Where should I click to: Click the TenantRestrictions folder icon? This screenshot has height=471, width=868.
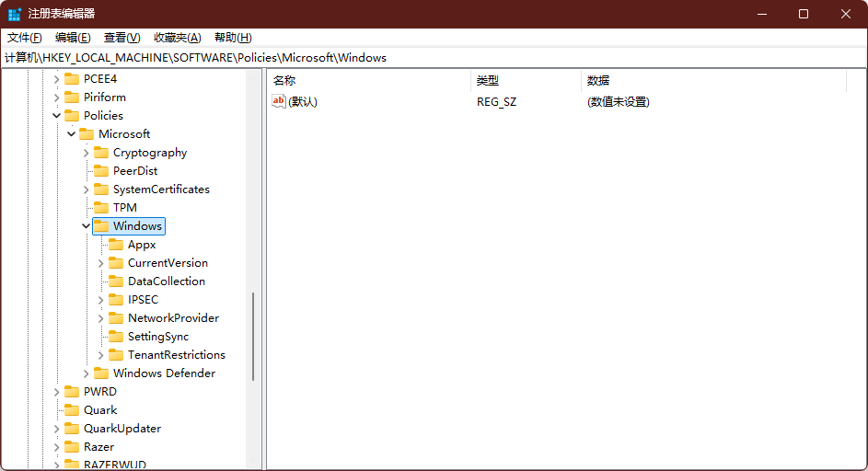click(116, 354)
